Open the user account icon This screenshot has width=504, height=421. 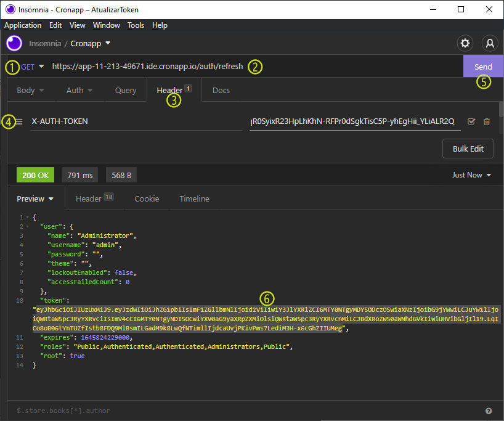click(x=490, y=43)
